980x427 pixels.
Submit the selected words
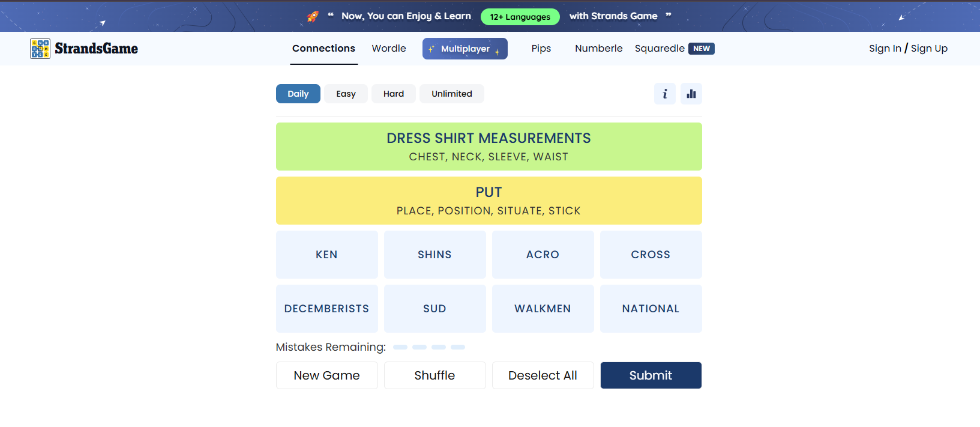click(x=651, y=375)
